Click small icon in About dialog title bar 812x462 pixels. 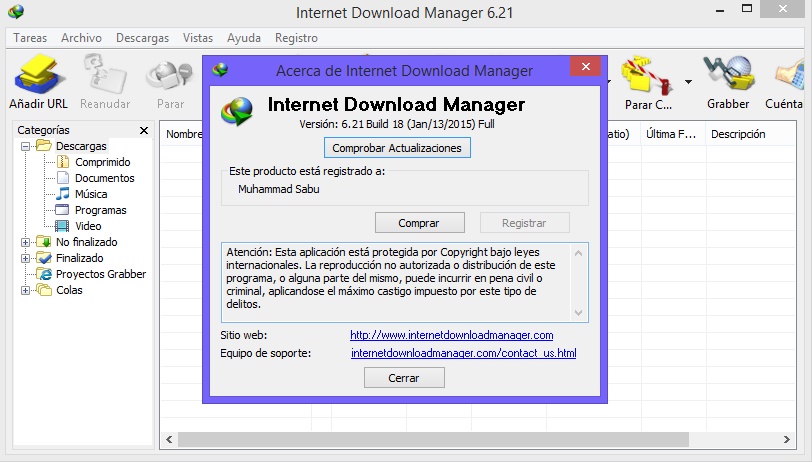[220, 69]
